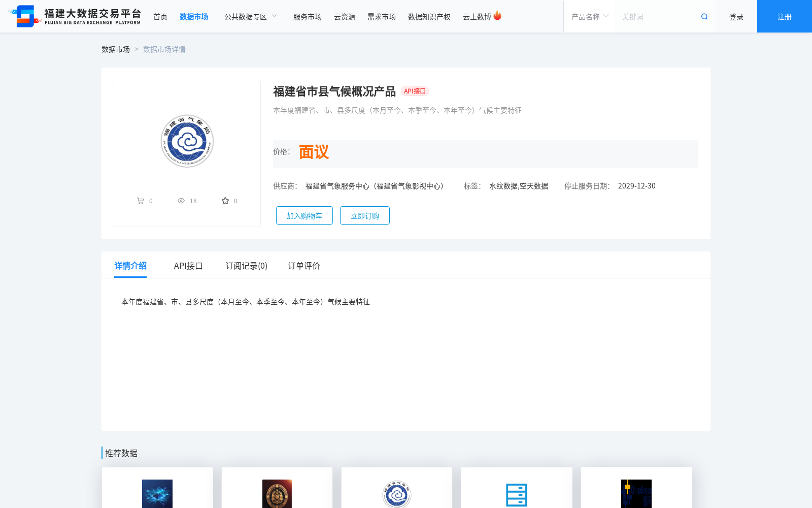The height and width of the screenshot is (508, 812).
Task: Select the 订阅记录(0) tab
Action: [247, 266]
